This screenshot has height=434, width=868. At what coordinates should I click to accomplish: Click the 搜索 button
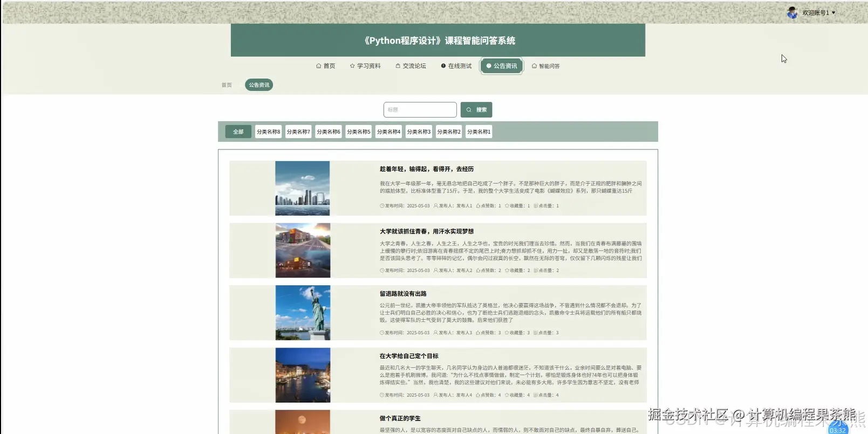pos(476,109)
